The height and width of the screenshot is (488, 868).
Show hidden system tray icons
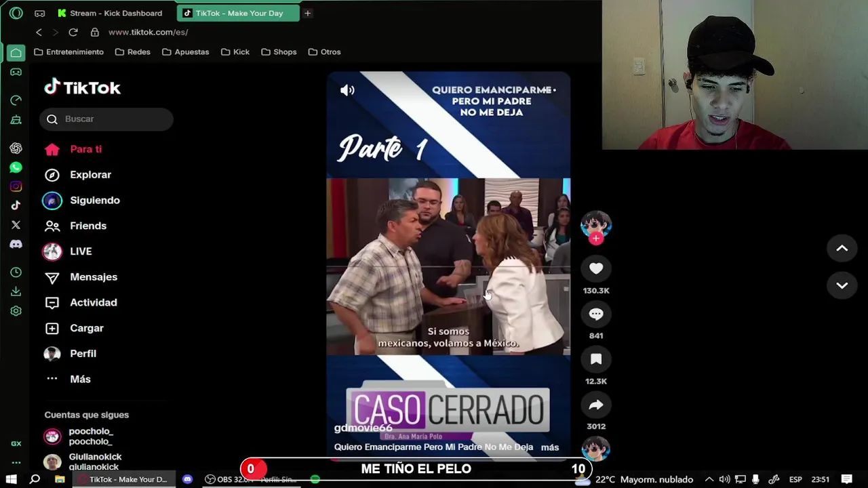[709, 479]
